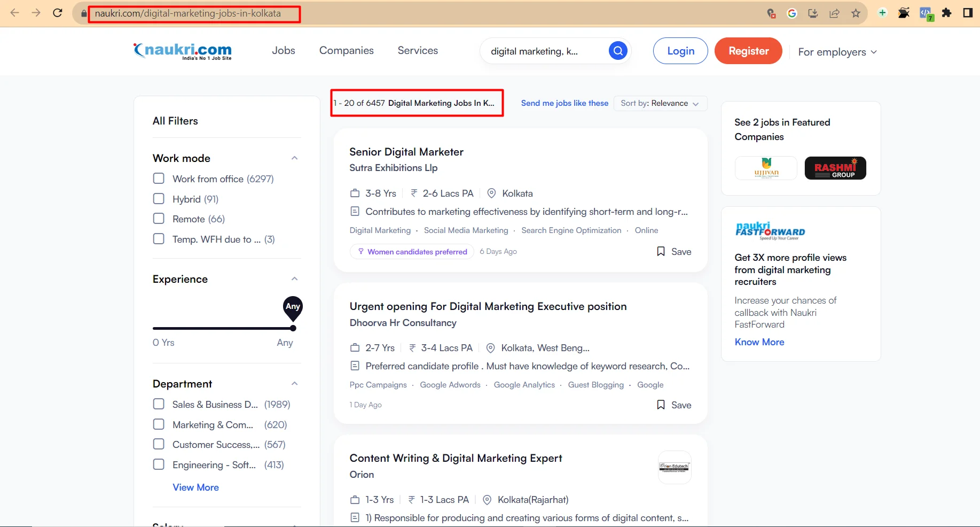
Task: Collapse the Experience filter section
Action: point(294,279)
